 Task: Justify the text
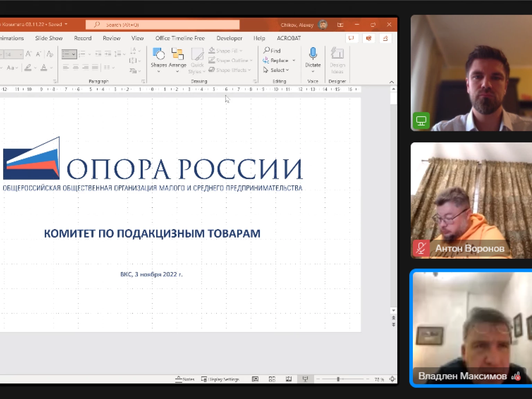click(x=95, y=67)
